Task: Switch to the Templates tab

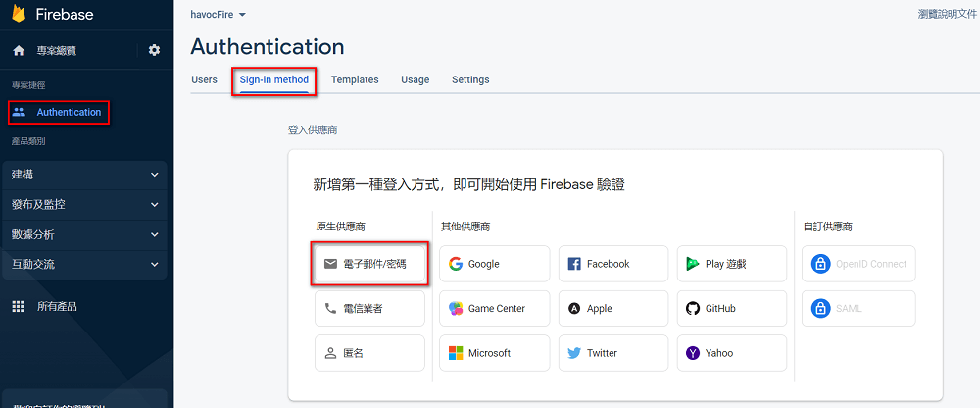Action: 355,79
